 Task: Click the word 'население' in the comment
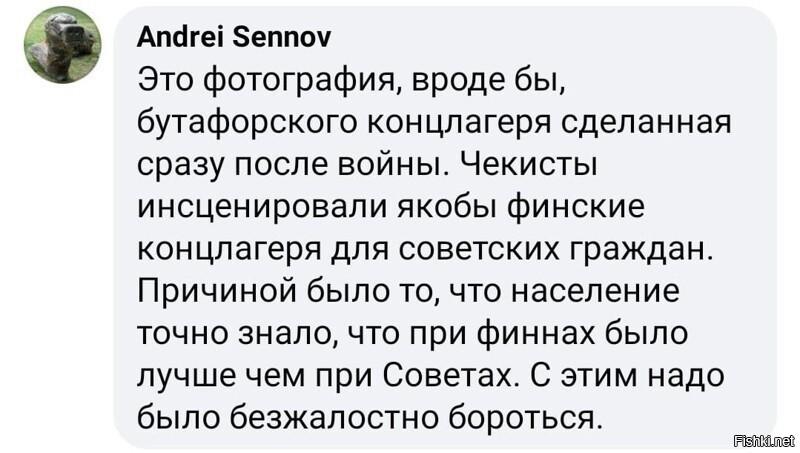(594, 293)
